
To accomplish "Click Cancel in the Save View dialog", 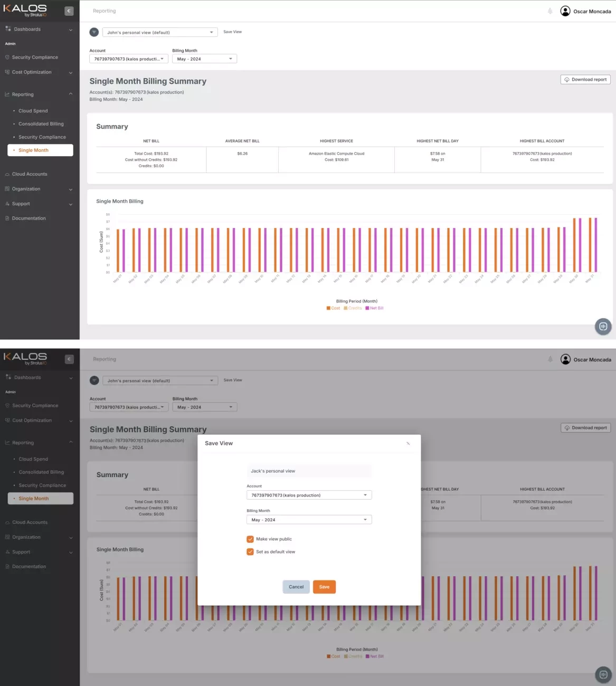I will (296, 587).
